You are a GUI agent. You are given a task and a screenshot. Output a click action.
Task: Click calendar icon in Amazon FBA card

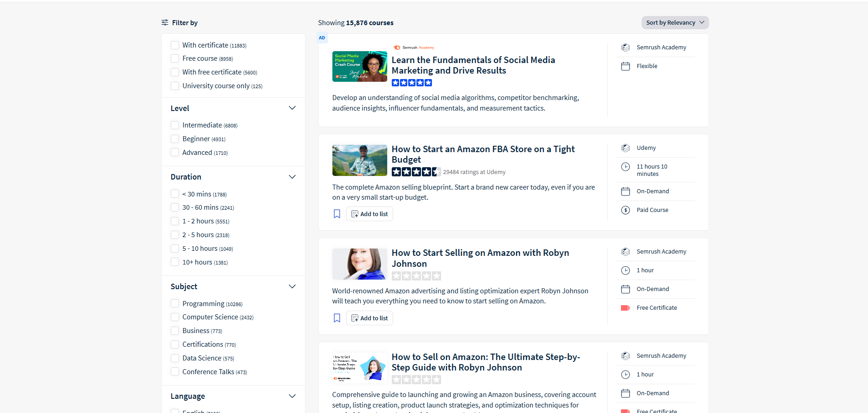click(626, 191)
